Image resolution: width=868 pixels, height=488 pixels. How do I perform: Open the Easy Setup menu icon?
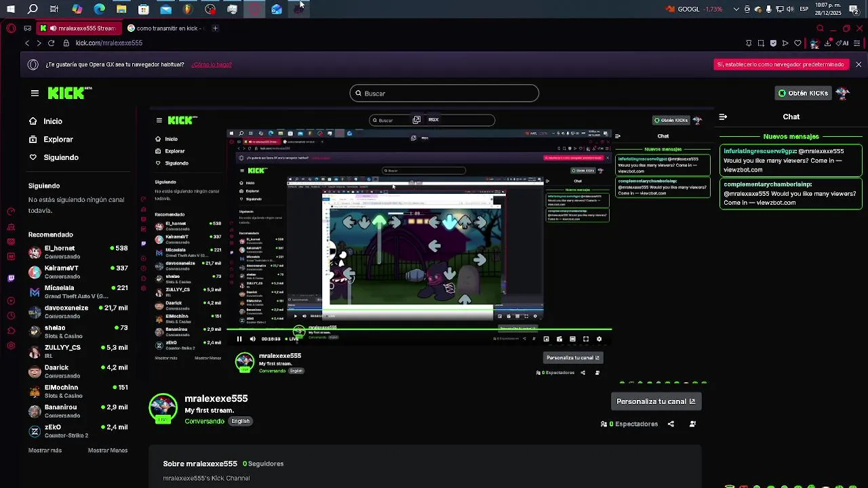(858, 43)
